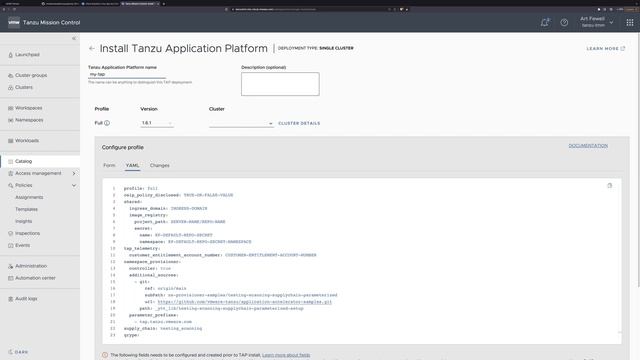640x360 pixels.
Task: Click the KP-DEFAULT-REPO-SECRET value
Action: coord(184,235)
